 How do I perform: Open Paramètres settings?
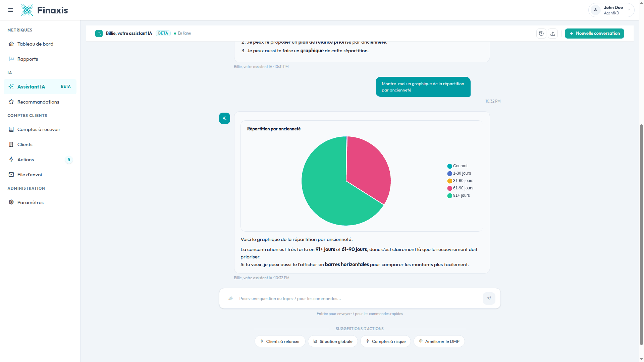click(x=40, y=202)
